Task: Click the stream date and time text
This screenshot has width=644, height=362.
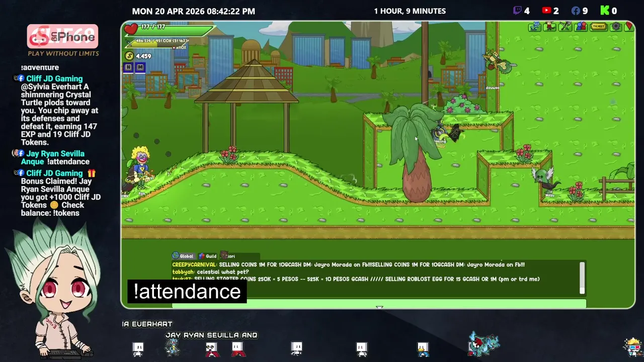Action: 193,11
